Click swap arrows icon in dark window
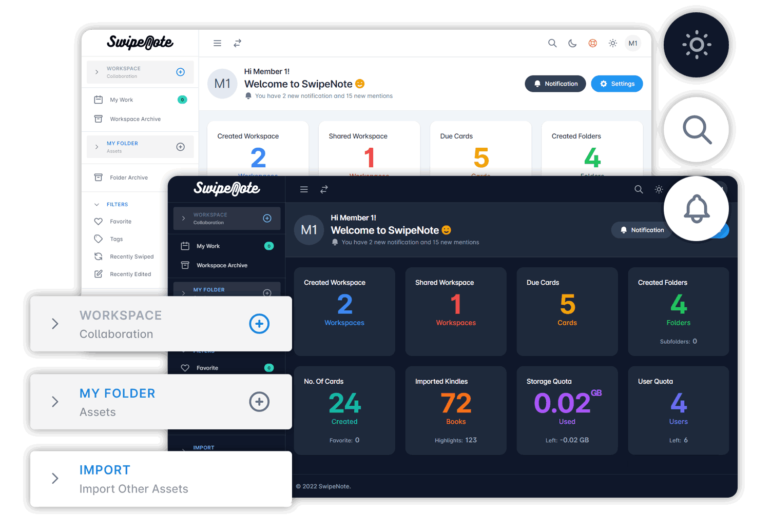The height and width of the screenshot is (532, 771). [x=324, y=190]
